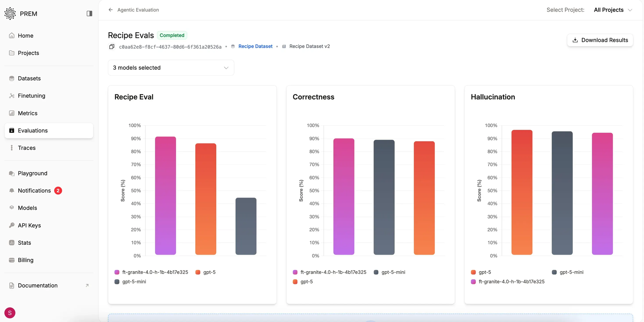Select the Datasets icon in the sidebar
The width and height of the screenshot is (644, 322).
(12, 78)
